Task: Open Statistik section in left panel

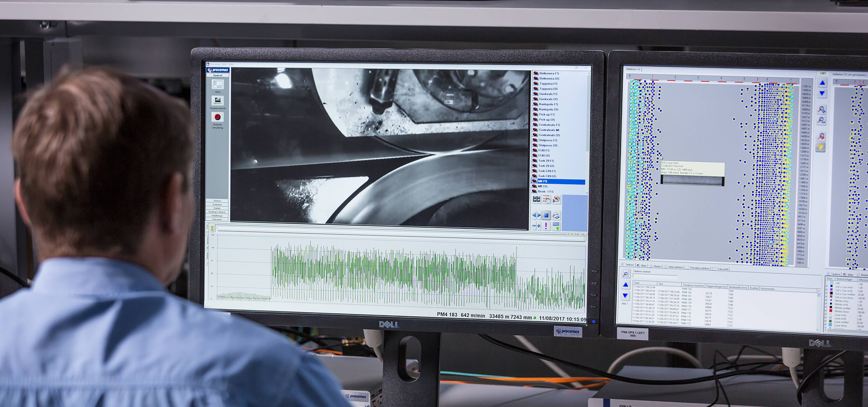Action: [x=217, y=208]
